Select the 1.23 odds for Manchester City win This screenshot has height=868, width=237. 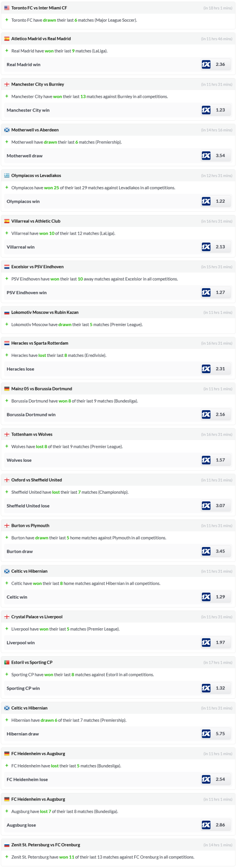[220, 110]
